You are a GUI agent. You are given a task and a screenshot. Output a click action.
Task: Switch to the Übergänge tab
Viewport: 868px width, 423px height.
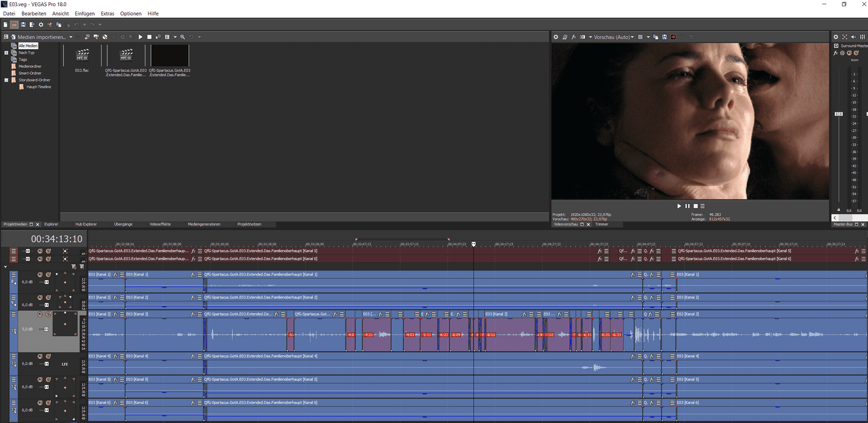[123, 224]
